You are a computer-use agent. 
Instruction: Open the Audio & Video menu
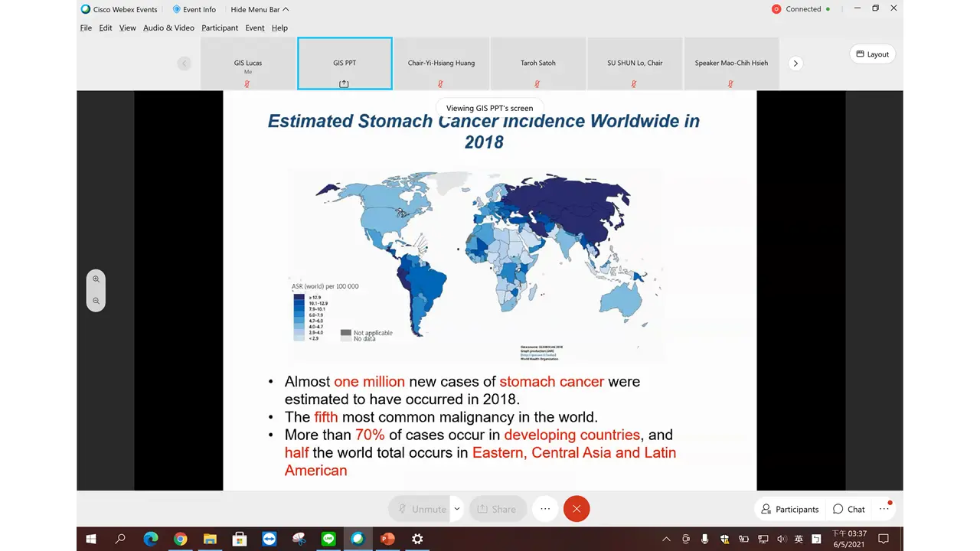[168, 28]
